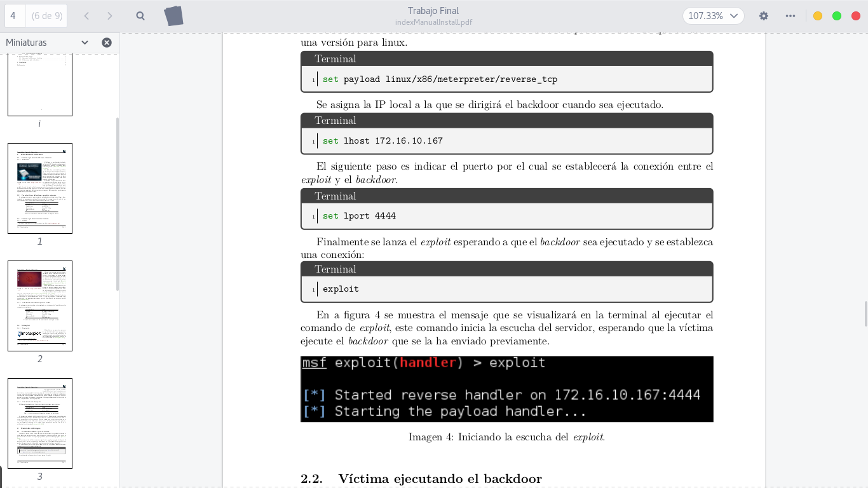Open the three-dots more options menu
The height and width of the screenshot is (488, 868).
tap(790, 16)
